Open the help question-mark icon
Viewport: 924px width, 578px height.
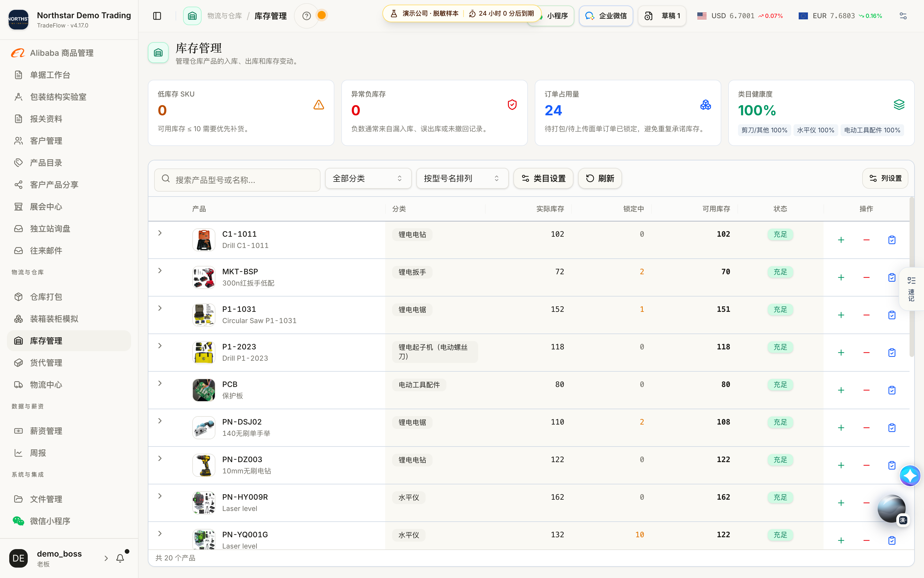pos(306,16)
